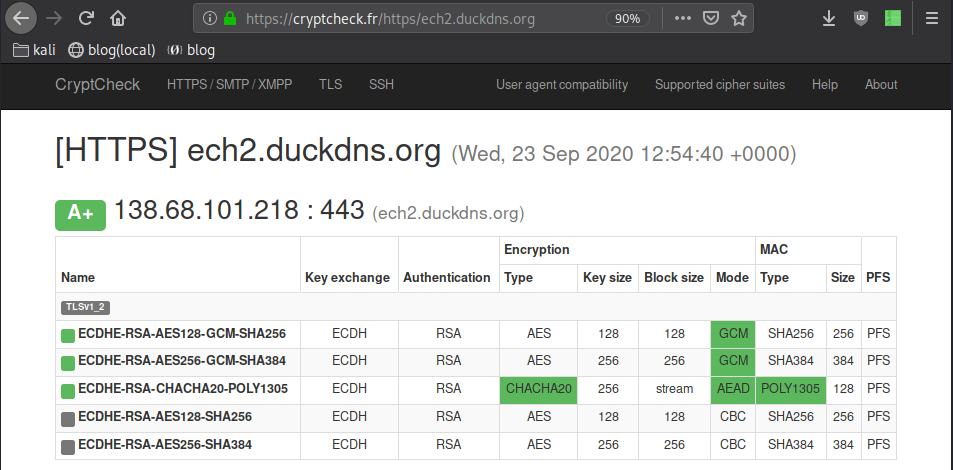Click CBC mode cell in ECDHE-RSA-AES128-SHA256 row
Image resolution: width=953 pixels, height=470 pixels.
point(733,418)
